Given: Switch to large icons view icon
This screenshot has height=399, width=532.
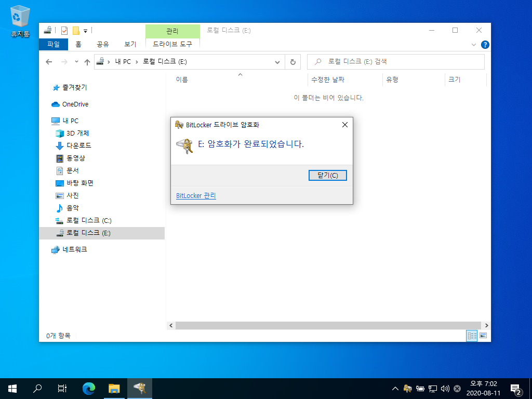Looking at the screenshot, I should click(483, 336).
